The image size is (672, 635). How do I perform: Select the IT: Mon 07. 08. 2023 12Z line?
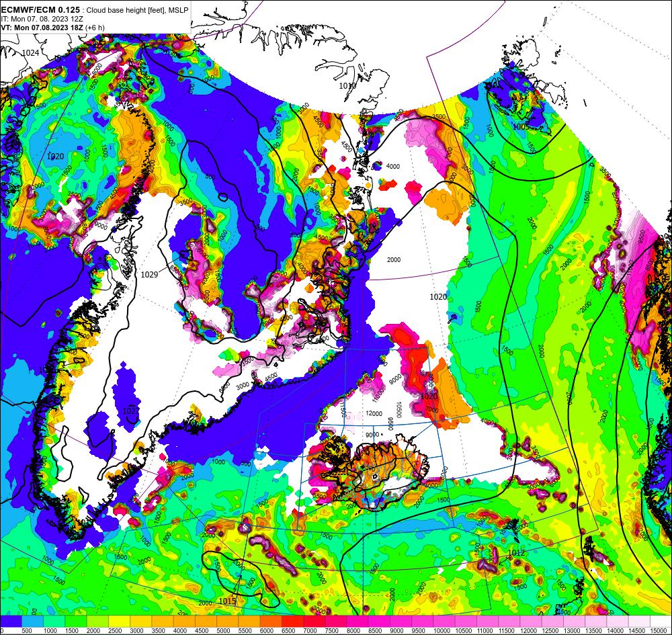click(42, 19)
